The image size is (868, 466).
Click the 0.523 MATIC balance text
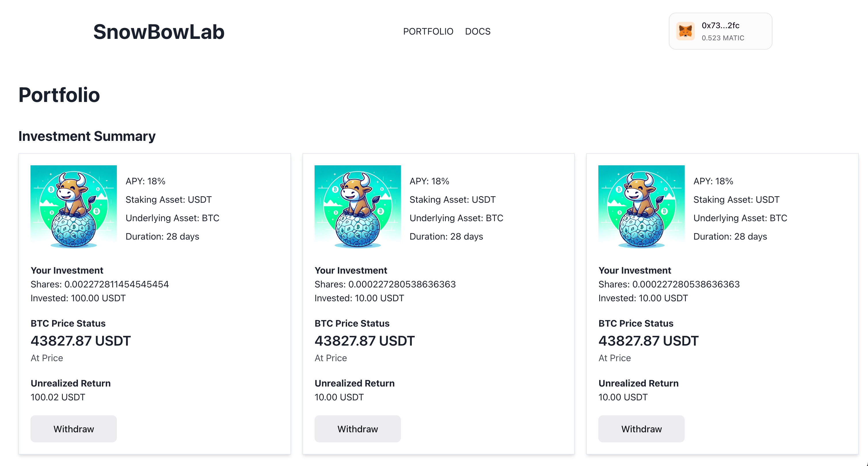[x=723, y=38]
